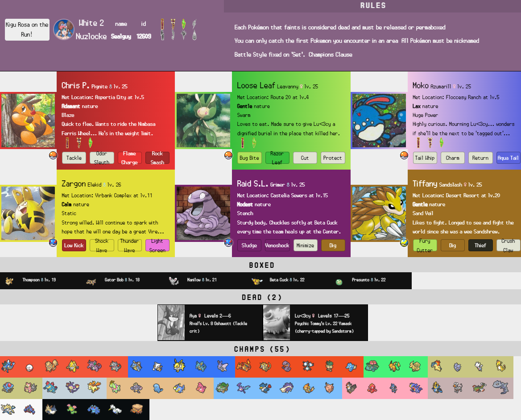Click the greyed-out teardrop Wave Badge

pyautogui.click(x=194, y=35)
